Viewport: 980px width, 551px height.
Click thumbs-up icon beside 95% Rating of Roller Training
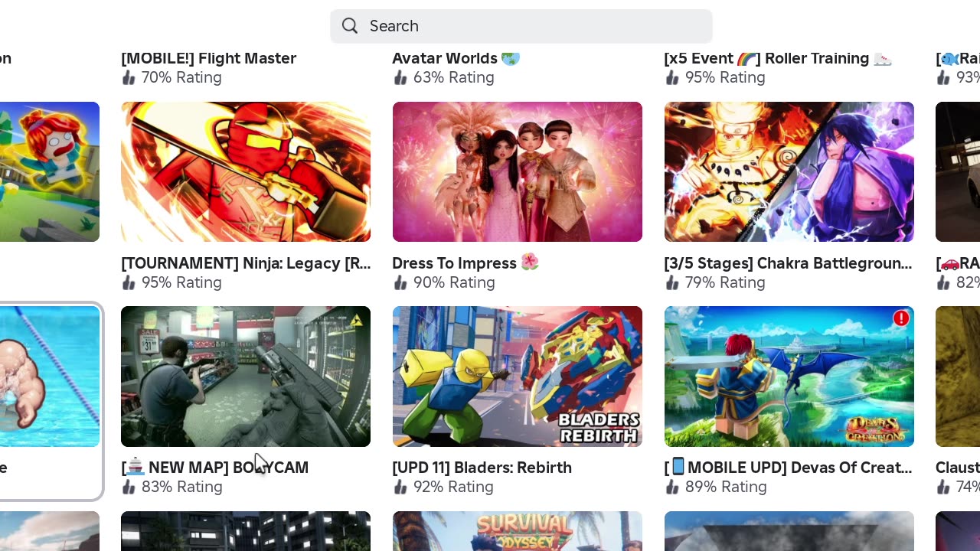coord(671,77)
